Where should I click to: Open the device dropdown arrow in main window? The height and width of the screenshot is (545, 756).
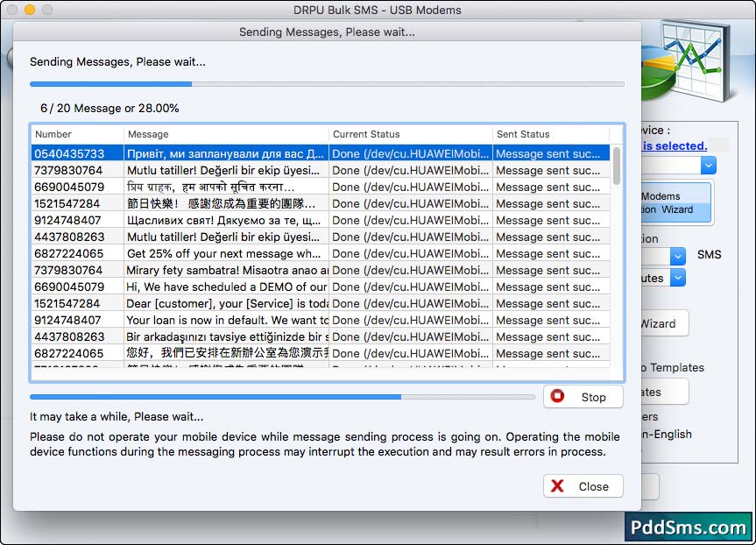pos(709,166)
